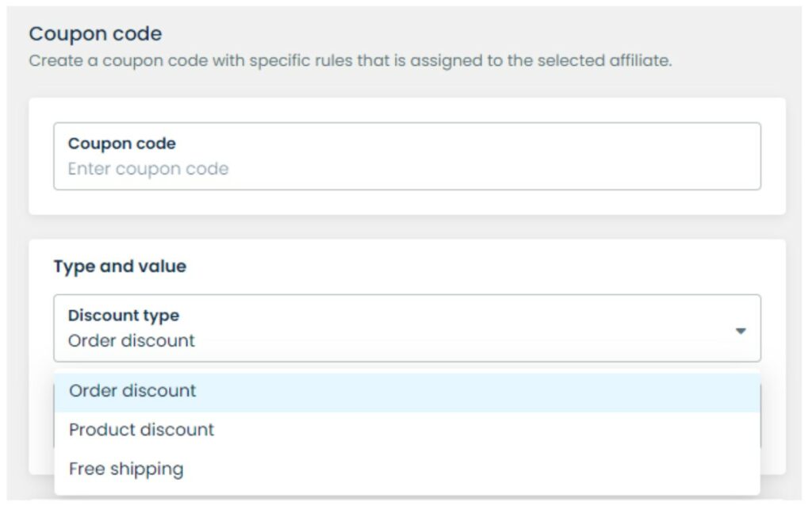
Task: Click the bold Coupon code field label
Action: 122,144
